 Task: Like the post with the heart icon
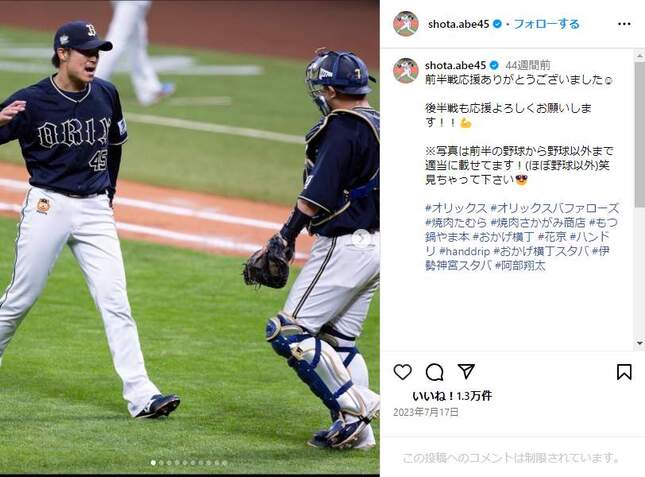pyautogui.click(x=402, y=372)
